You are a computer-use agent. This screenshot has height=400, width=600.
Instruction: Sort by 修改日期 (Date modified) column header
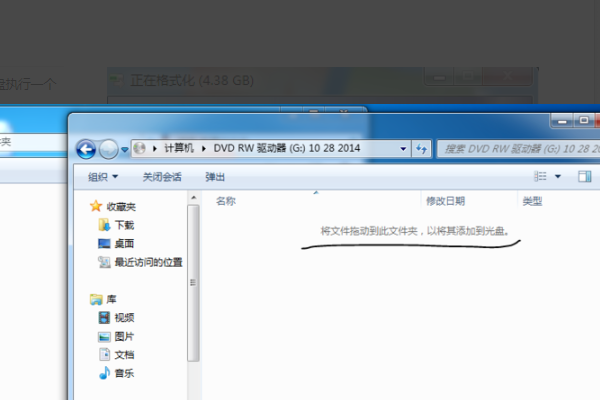pos(445,201)
